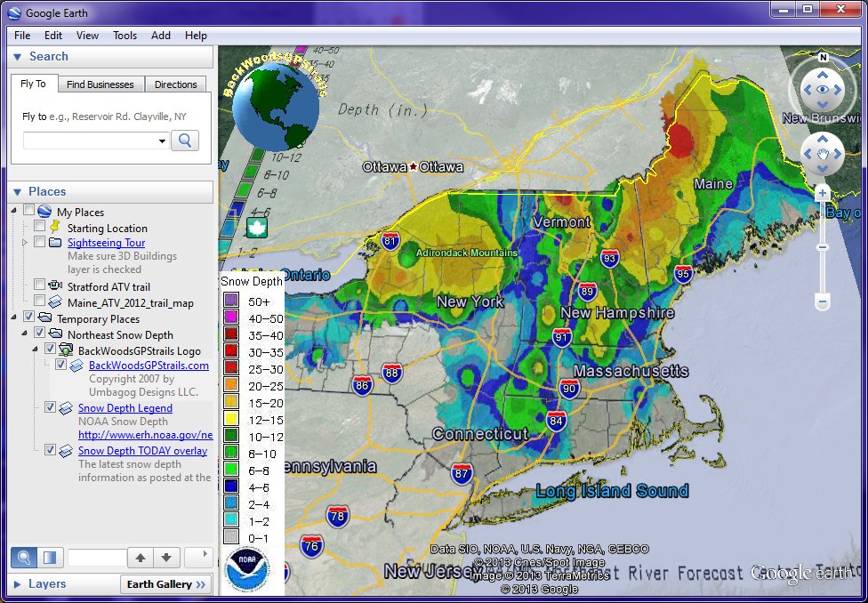Screen dimensions: 868x603
Task: Click the path icon beside Stratford ATV trail
Action: 55,285
